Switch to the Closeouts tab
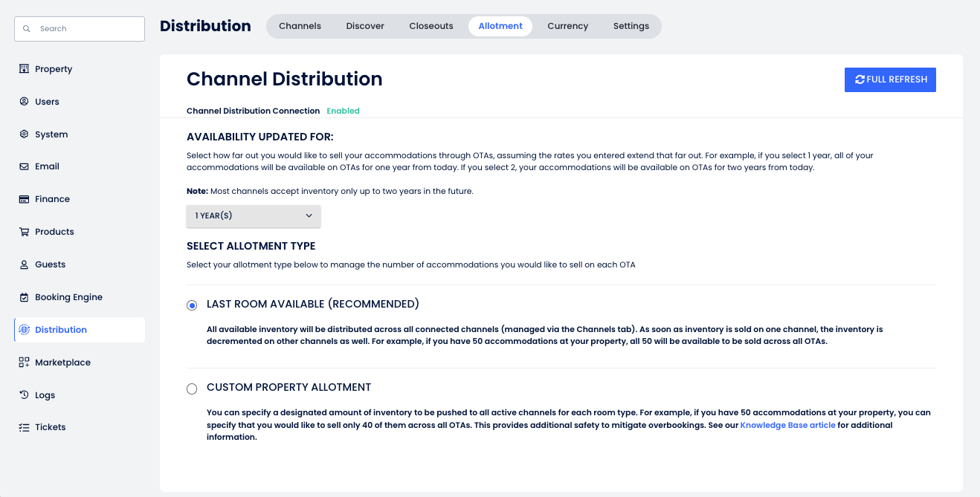Viewport: 980px width, 497px height. click(x=431, y=26)
